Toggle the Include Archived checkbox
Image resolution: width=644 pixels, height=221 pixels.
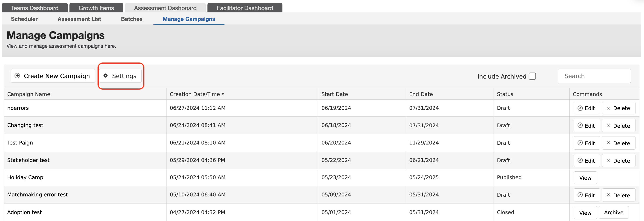tap(532, 76)
